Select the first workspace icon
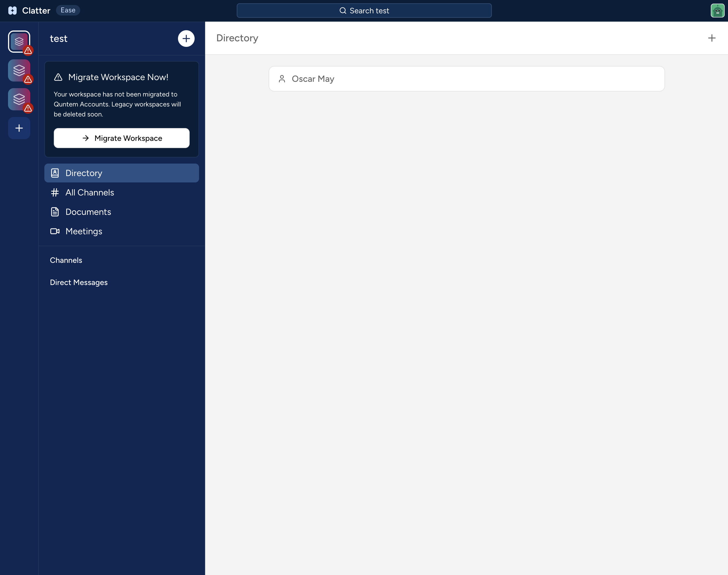Image resolution: width=728 pixels, height=575 pixels. pyautogui.click(x=19, y=42)
